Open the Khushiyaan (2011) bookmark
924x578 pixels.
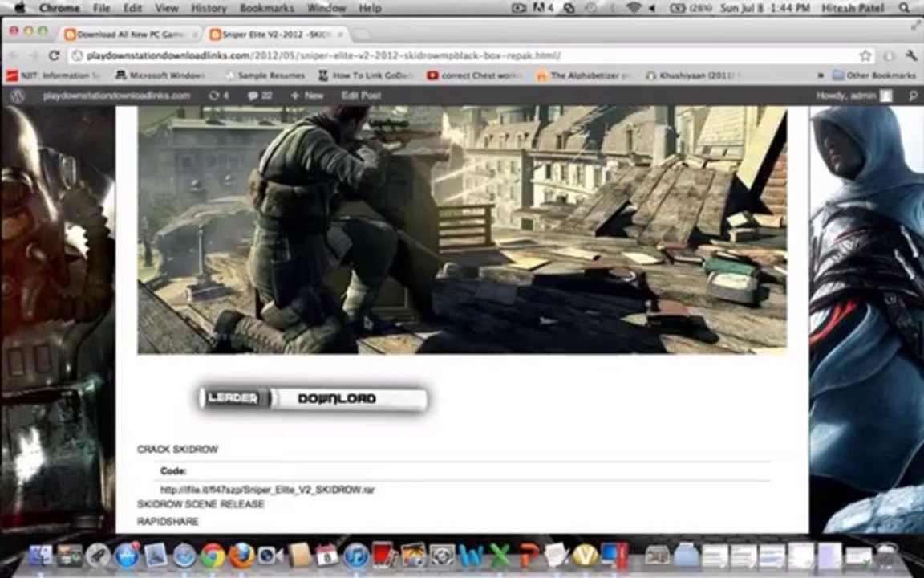692,75
